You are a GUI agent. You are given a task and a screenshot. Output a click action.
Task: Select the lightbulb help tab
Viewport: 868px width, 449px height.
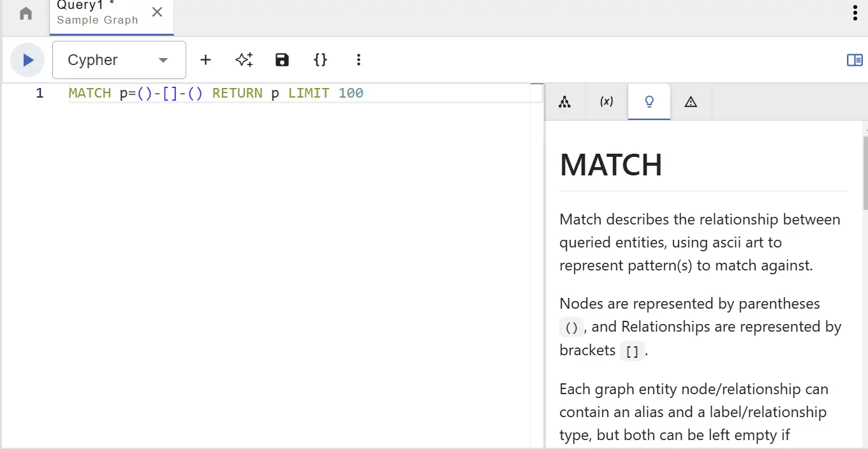point(649,101)
